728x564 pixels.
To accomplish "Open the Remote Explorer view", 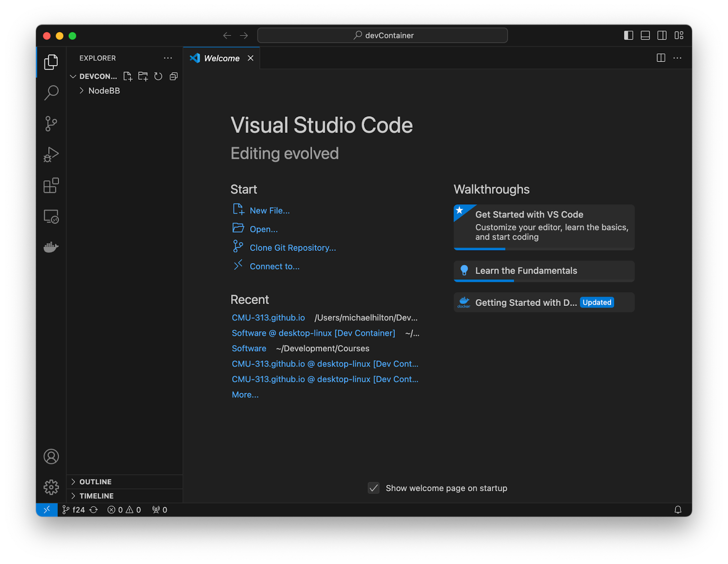I will point(51,216).
